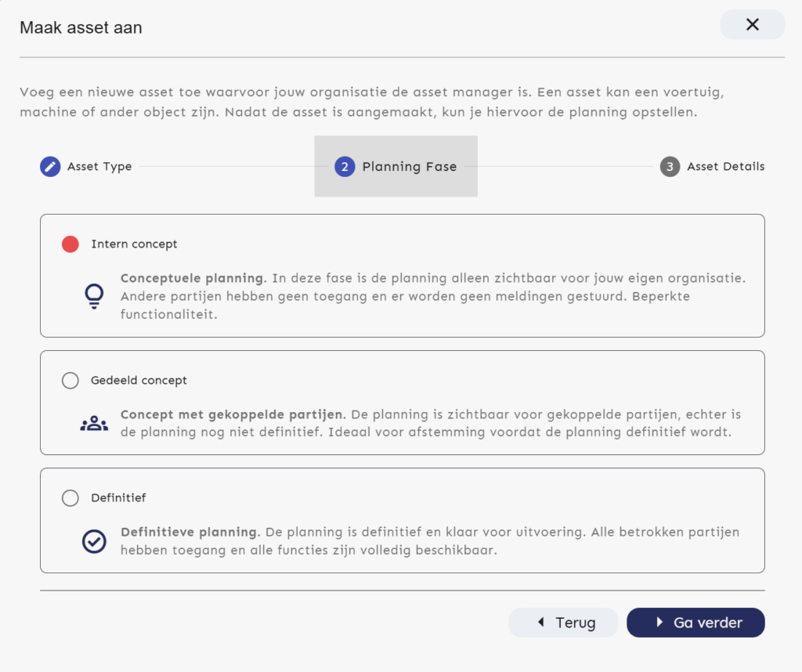Close the Maak asset aan dialog

752,24
